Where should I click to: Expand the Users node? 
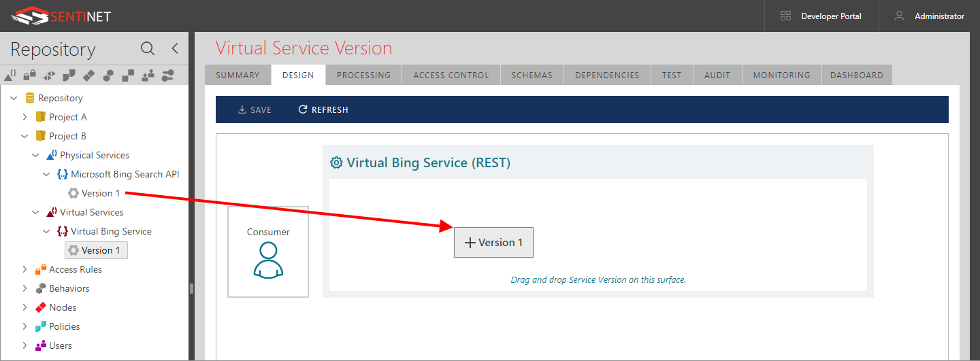(x=25, y=345)
